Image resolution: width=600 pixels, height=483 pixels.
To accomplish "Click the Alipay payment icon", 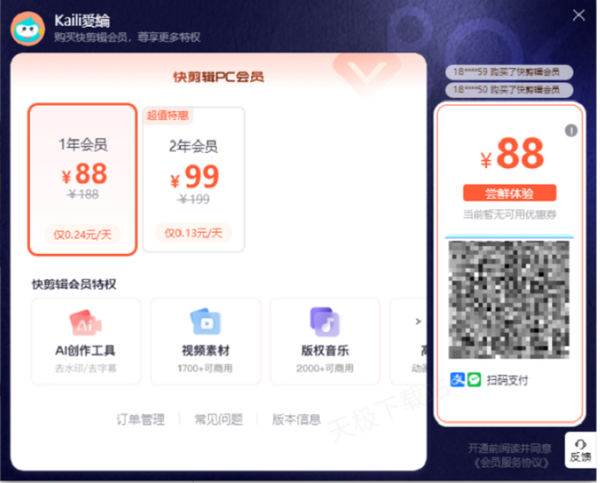I will 457,380.
